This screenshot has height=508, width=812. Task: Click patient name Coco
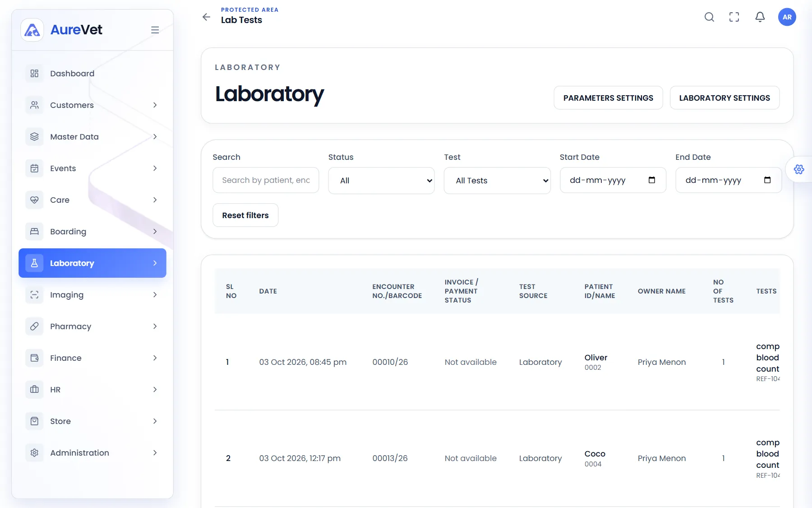(595, 454)
